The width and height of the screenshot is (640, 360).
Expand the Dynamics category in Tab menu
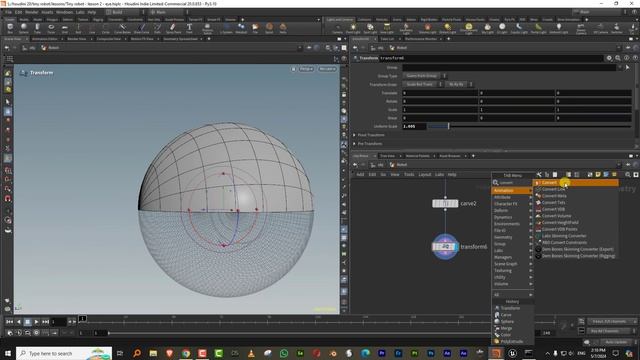[513, 217]
